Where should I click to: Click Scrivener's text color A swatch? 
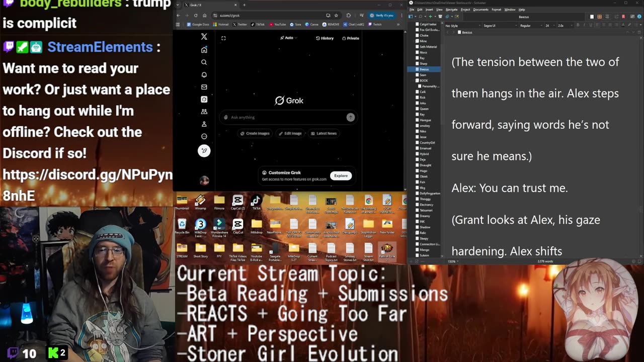[x=623, y=25]
